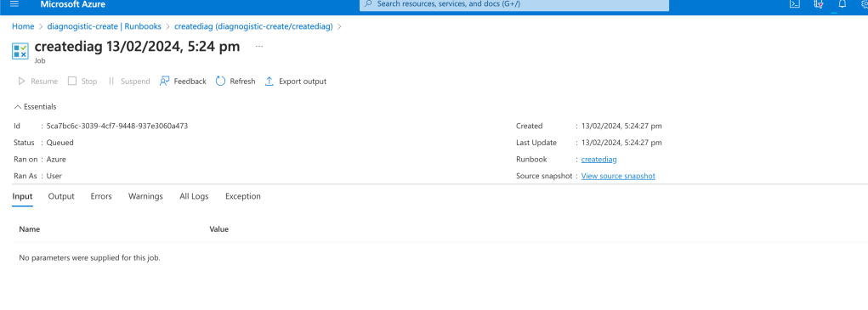Click the Ran As User value
The height and width of the screenshot is (310, 868).
point(54,176)
